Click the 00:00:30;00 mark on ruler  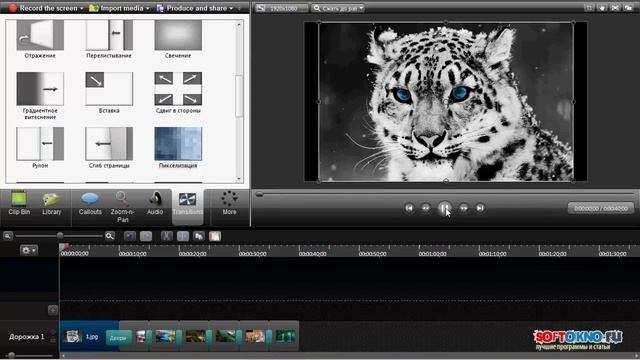click(252, 254)
